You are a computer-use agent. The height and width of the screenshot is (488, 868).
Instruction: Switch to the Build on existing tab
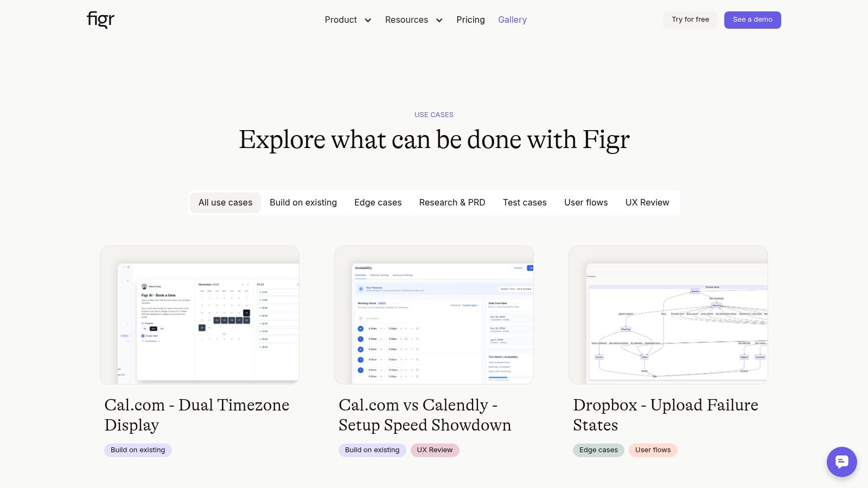click(x=303, y=203)
